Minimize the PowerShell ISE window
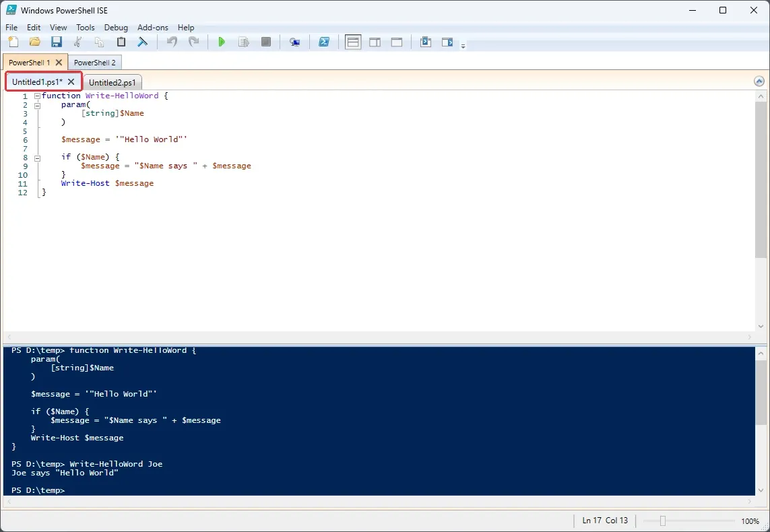 [x=693, y=10]
